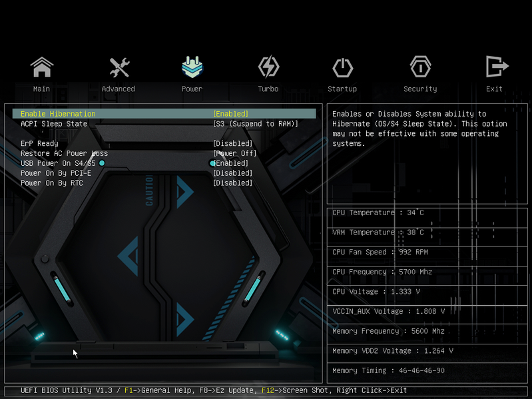Click the F8 Ez Update hint
Screen dimensions: 532x399
coord(228,390)
